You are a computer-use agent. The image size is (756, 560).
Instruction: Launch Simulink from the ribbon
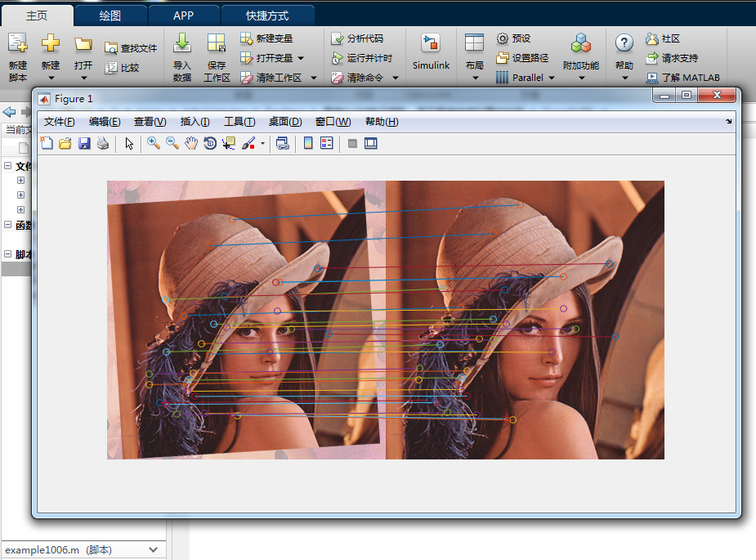tap(431, 52)
